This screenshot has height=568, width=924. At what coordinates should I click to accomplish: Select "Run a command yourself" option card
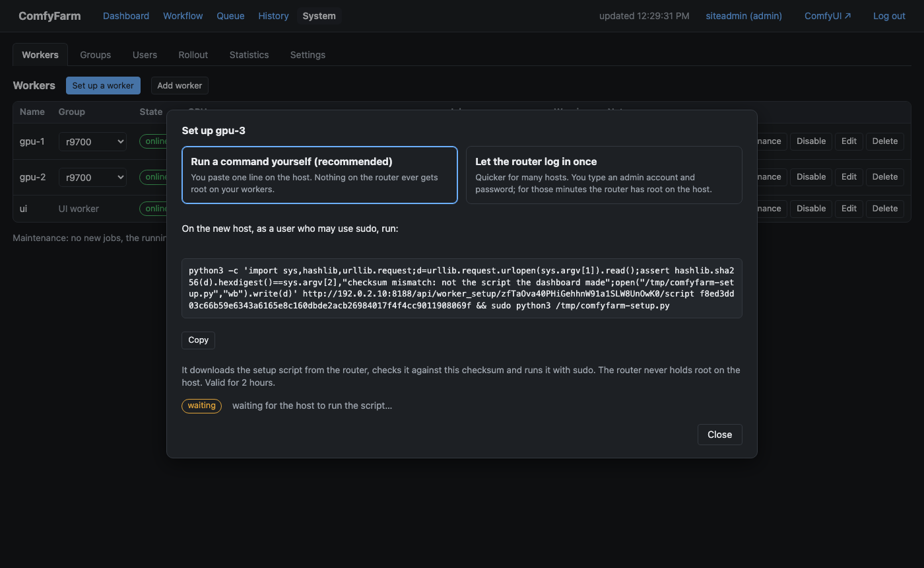[319, 175]
